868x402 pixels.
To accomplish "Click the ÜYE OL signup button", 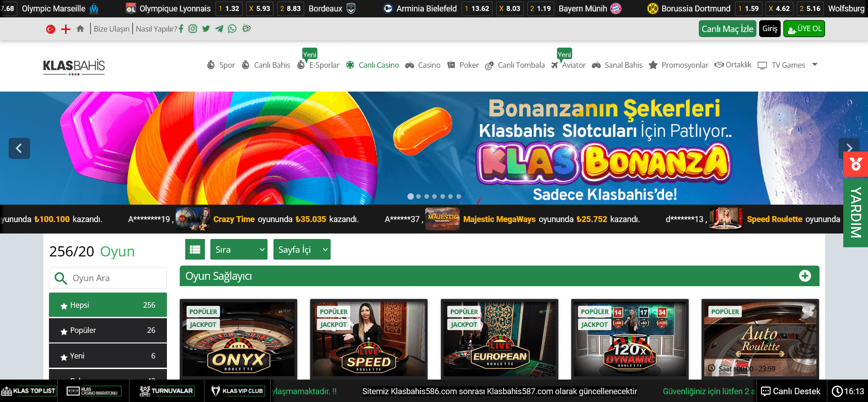I will click(804, 29).
